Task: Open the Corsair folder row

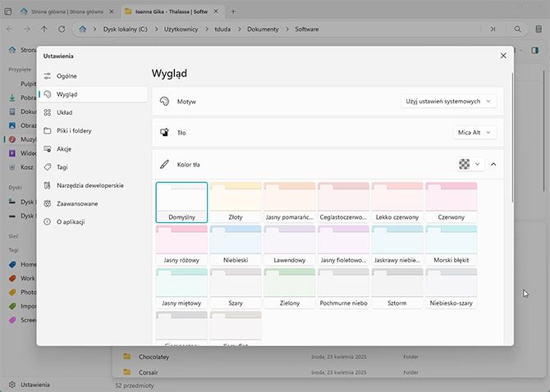Action: [329, 372]
